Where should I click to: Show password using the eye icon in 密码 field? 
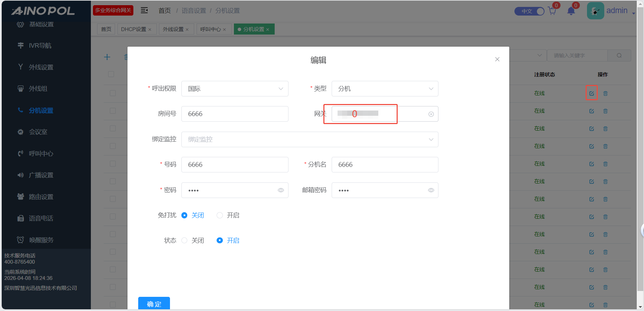(281, 190)
